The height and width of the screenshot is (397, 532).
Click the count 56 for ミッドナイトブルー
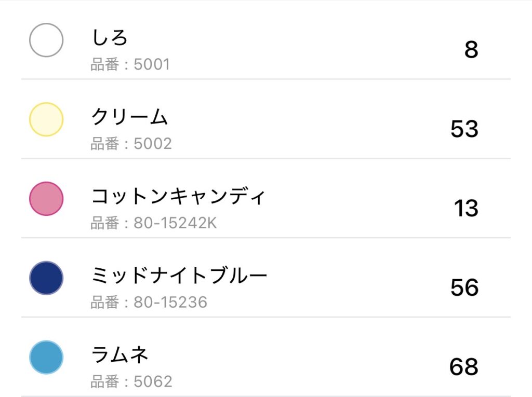tap(464, 288)
